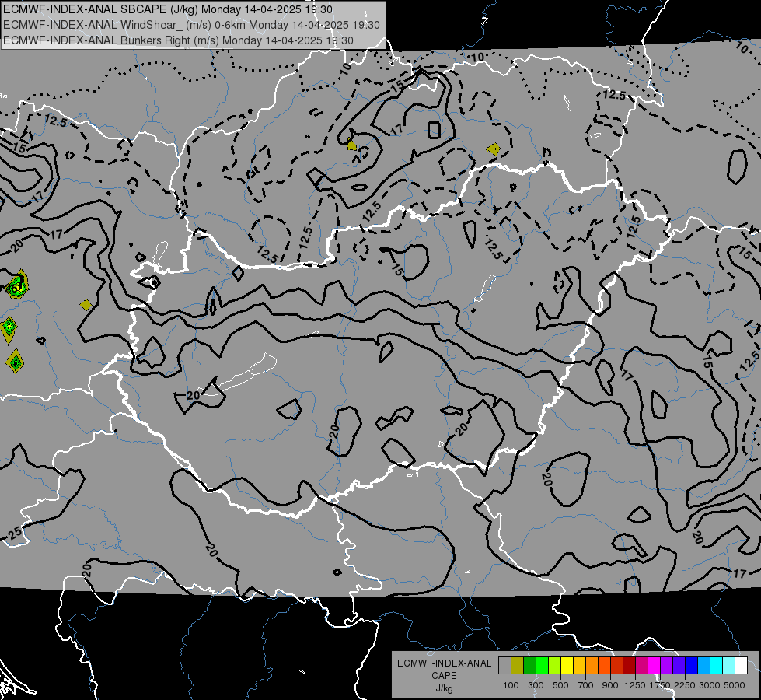This screenshot has width=761, height=700.
Task: Select the dark green CAPE legend swatch
Action: click(529, 666)
